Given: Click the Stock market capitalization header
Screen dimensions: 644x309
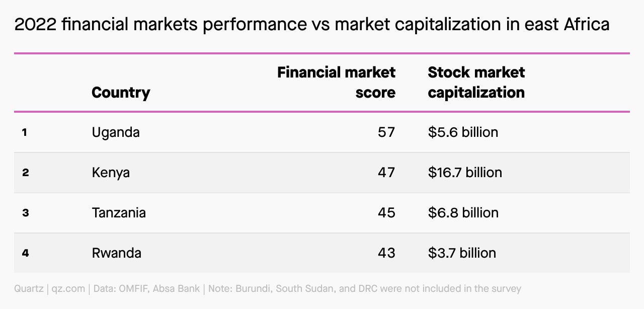Looking at the screenshot, I should [x=476, y=83].
